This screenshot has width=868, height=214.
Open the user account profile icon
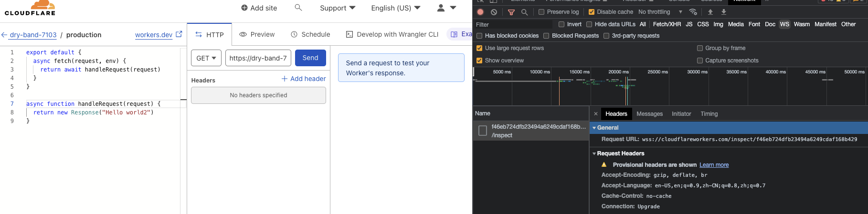coord(441,8)
